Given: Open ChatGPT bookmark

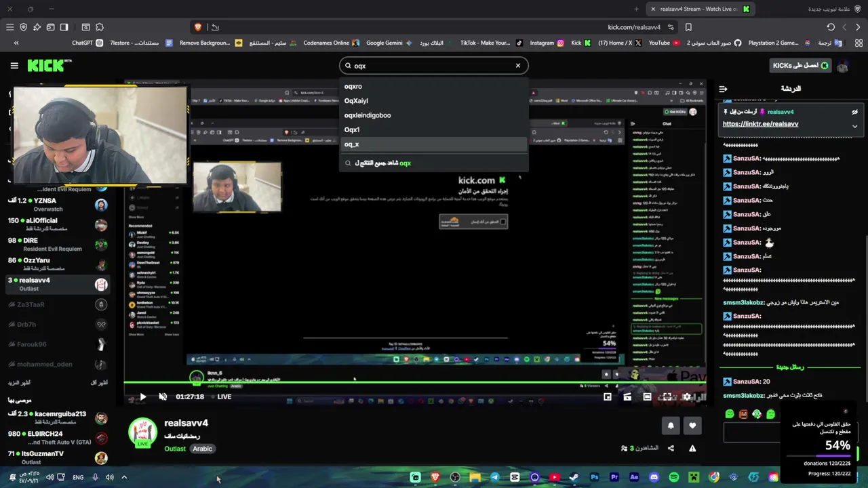Looking at the screenshot, I should click(87, 43).
